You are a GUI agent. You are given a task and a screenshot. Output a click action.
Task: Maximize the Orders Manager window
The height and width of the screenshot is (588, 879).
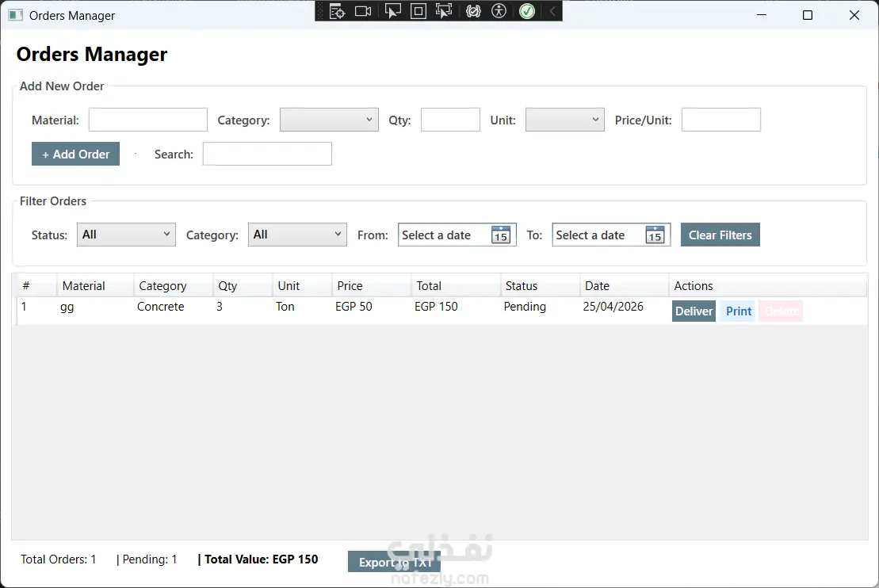pyautogui.click(x=807, y=15)
